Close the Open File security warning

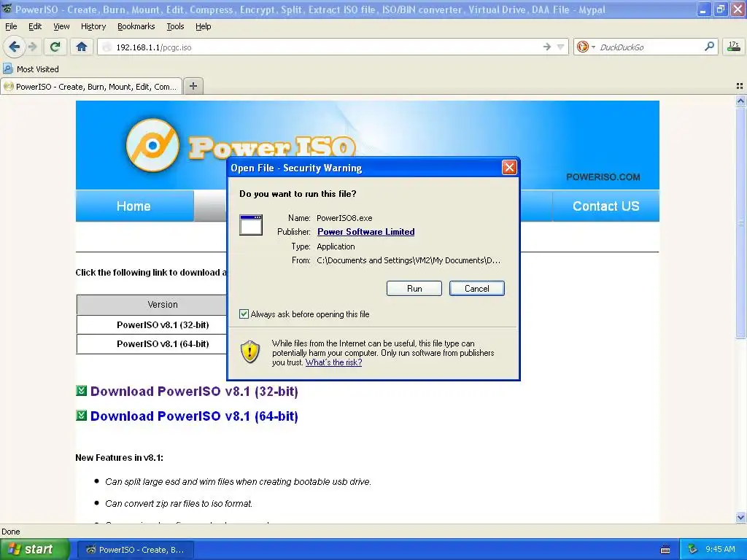[509, 167]
